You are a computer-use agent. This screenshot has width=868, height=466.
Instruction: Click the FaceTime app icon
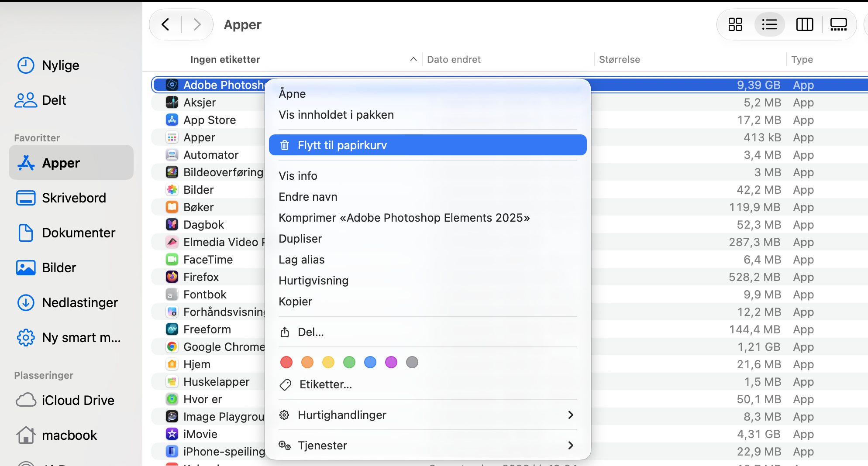pyautogui.click(x=172, y=260)
